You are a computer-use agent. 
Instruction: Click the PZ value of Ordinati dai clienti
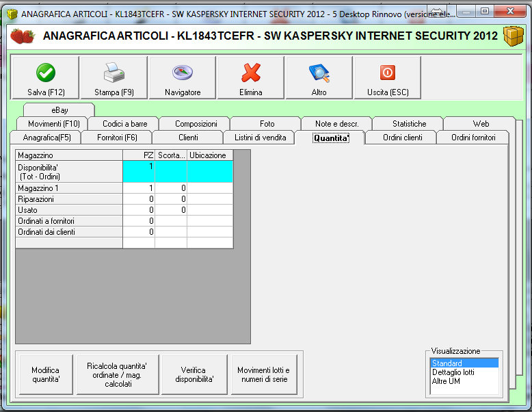tap(139, 232)
